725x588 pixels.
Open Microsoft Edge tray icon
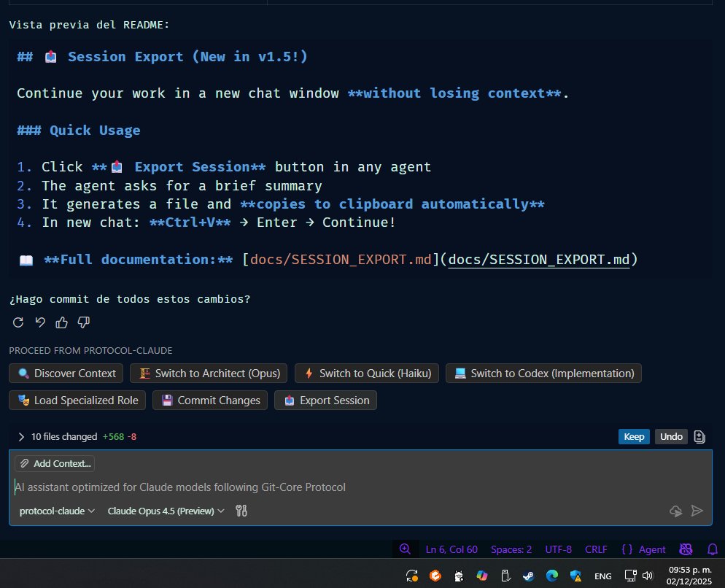coord(552,576)
